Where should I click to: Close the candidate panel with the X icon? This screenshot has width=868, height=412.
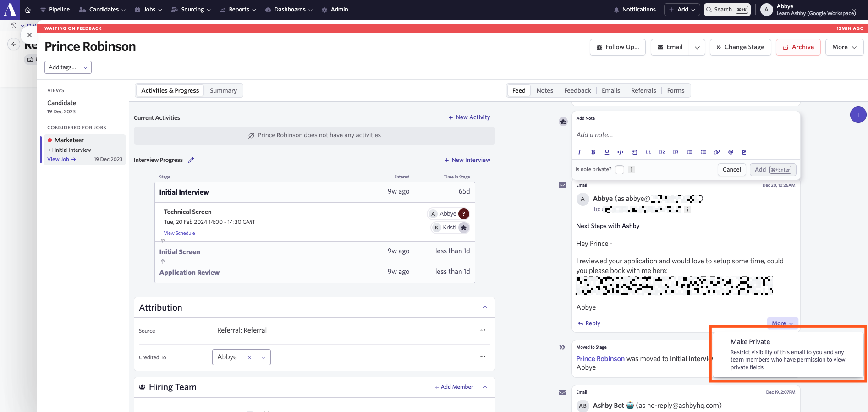pyautogui.click(x=29, y=35)
